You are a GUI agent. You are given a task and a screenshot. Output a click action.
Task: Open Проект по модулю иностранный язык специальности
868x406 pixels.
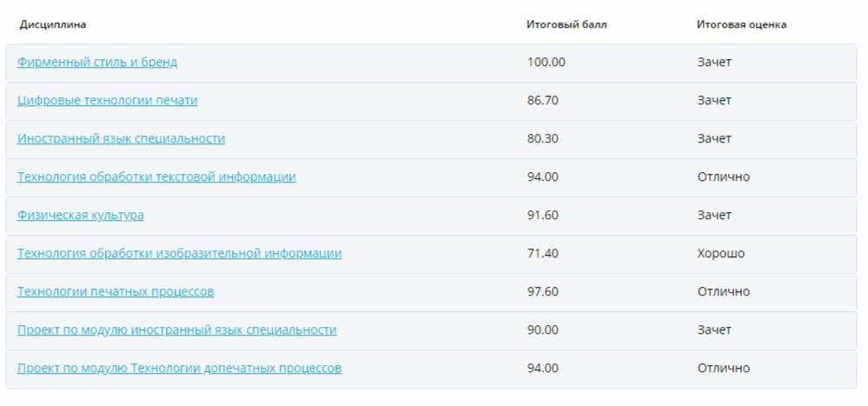point(176,330)
